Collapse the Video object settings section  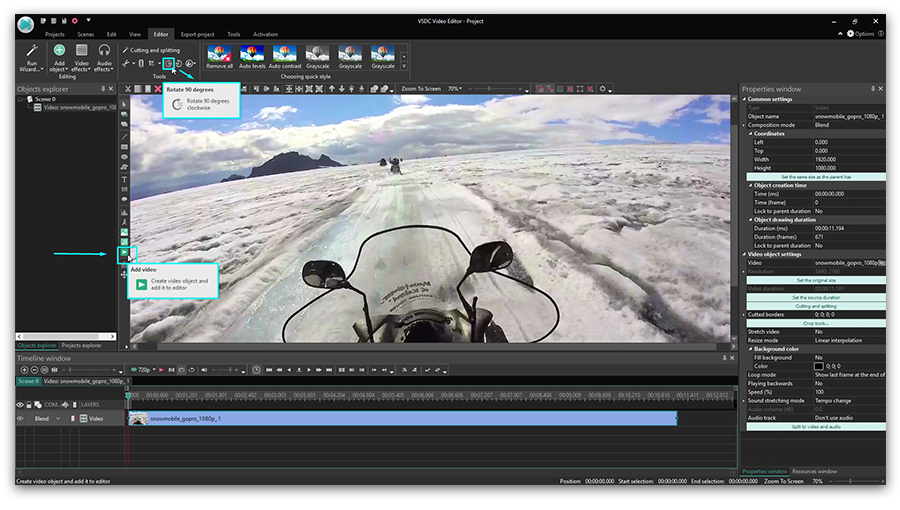(x=744, y=254)
